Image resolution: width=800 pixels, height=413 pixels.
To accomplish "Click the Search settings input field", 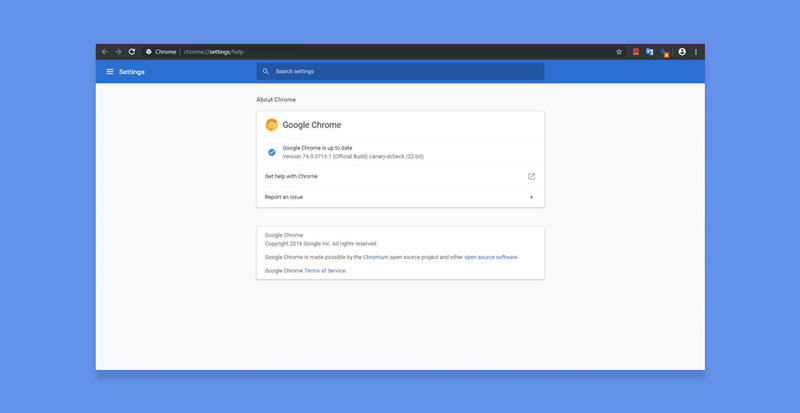I will pyautogui.click(x=400, y=71).
